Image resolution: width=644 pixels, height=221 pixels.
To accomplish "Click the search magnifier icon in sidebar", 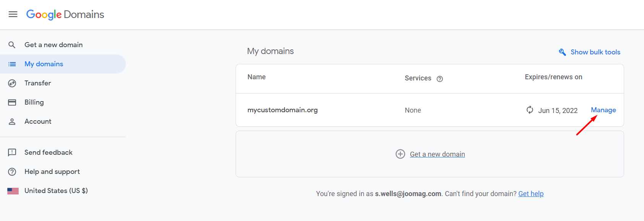I will [x=12, y=45].
